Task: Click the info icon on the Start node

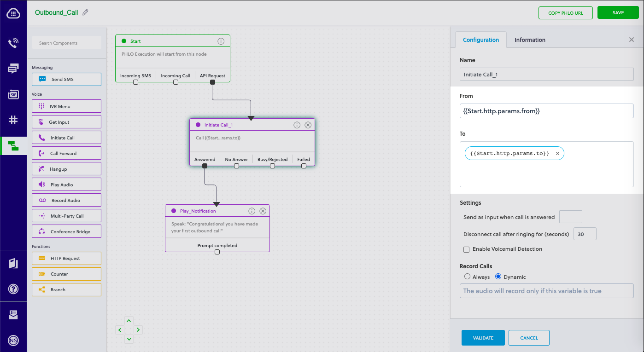Action: tap(221, 40)
